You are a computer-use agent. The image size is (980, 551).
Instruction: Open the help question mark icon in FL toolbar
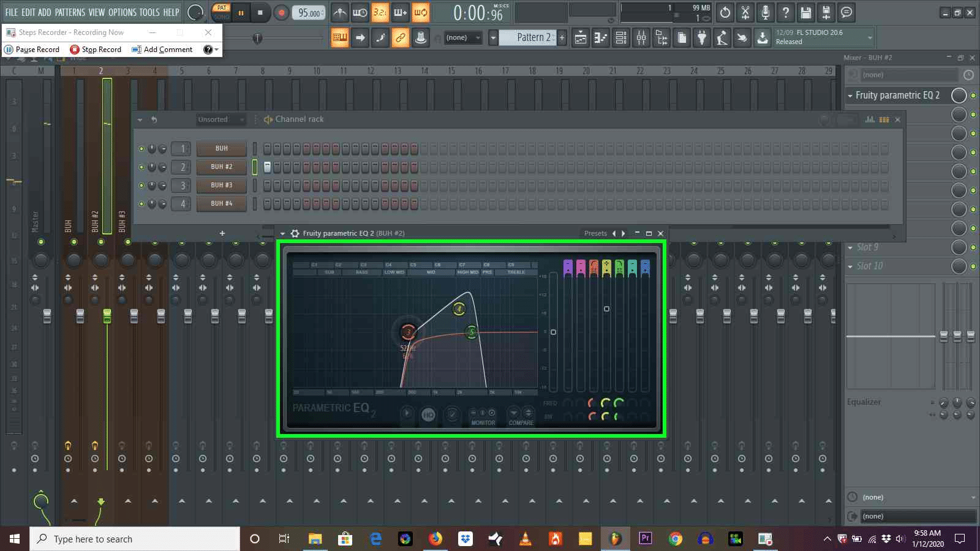786,12
